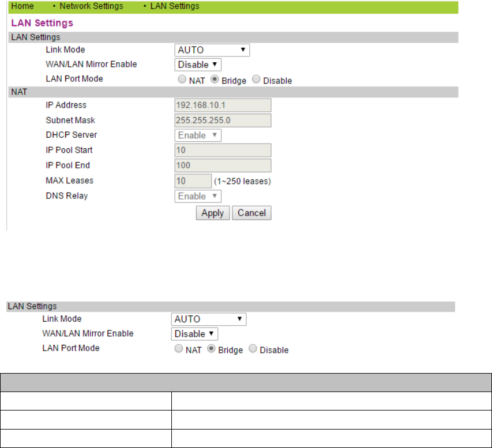This screenshot has height=448, width=492.
Task: Select NAT radio in the upper LAN Port Mode
Action: (182, 79)
